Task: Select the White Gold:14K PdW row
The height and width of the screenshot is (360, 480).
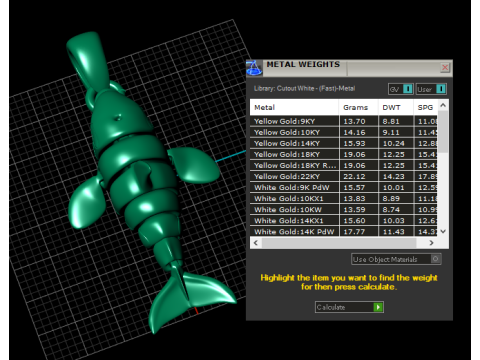Action: [344, 231]
